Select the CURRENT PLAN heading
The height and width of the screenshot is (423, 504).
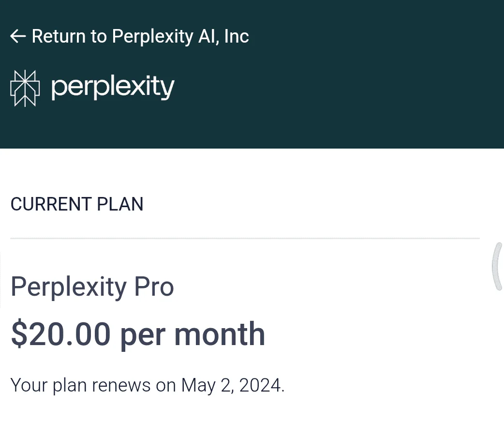point(77,204)
